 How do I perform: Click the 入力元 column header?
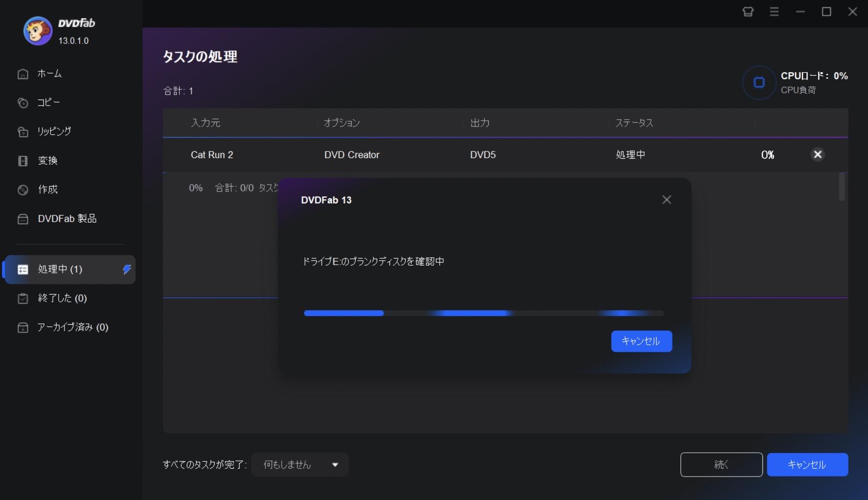pos(205,123)
